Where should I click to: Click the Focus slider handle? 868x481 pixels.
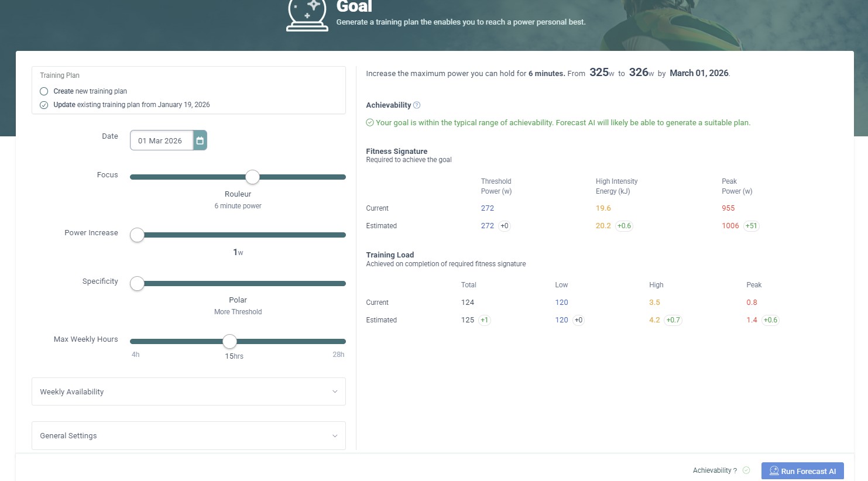[x=252, y=177]
